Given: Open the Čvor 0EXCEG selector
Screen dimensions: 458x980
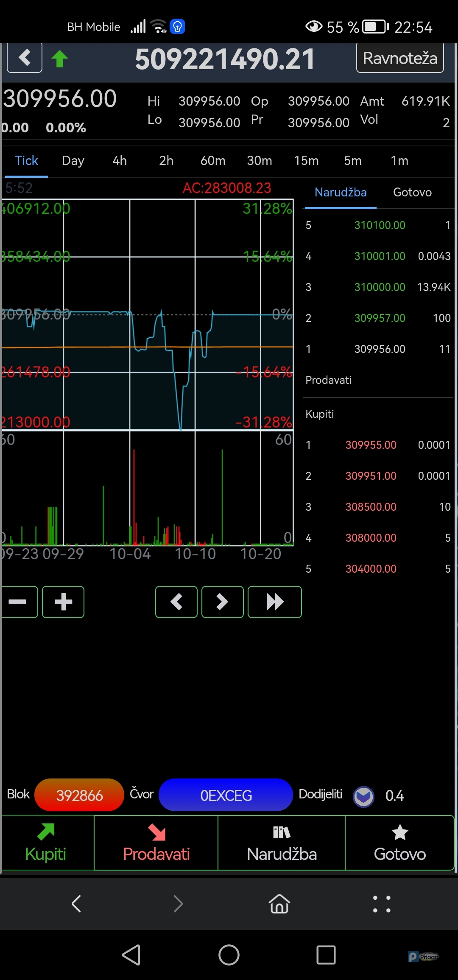Looking at the screenshot, I should click(x=226, y=795).
